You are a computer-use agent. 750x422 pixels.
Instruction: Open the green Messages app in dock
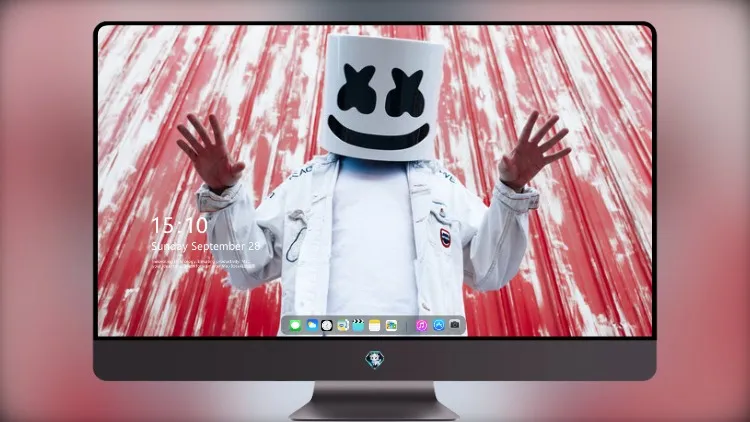pyautogui.click(x=295, y=325)
